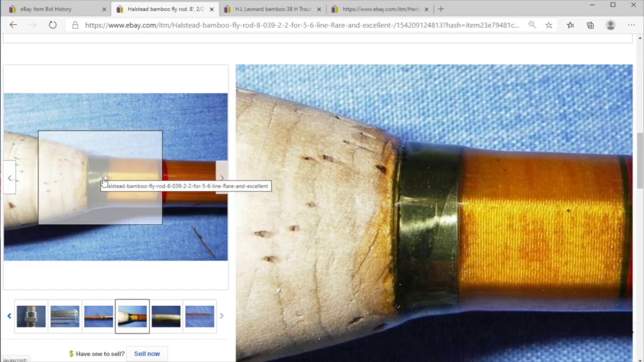This screenshot has height=362, width=644.
Task: Switch to Halstead bamboo fly rod tab
Action: pos(165,9)
